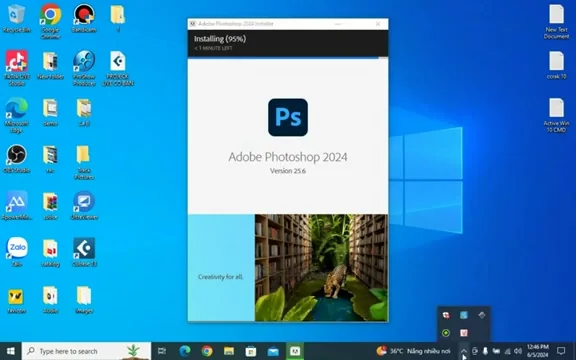576x360 pixels.
Task: Collapse the hidden tray icons chevron
Action: click(464, 351)
